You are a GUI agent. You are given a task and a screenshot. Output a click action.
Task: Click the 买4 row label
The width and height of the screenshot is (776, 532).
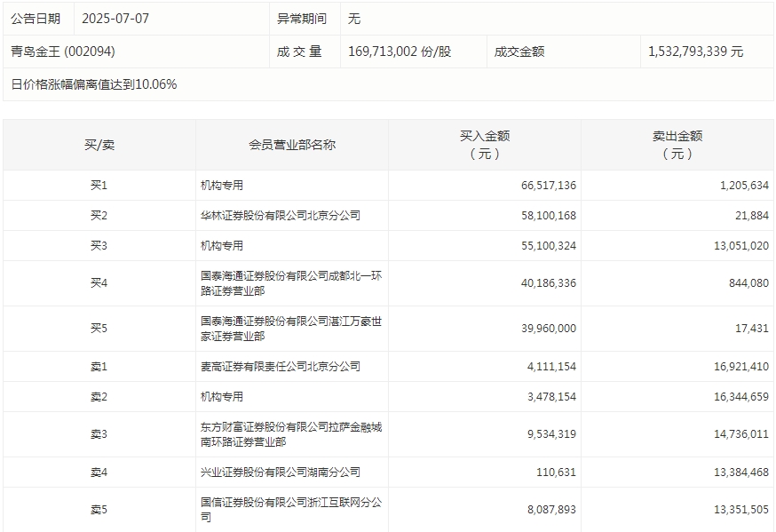point(99,283)
